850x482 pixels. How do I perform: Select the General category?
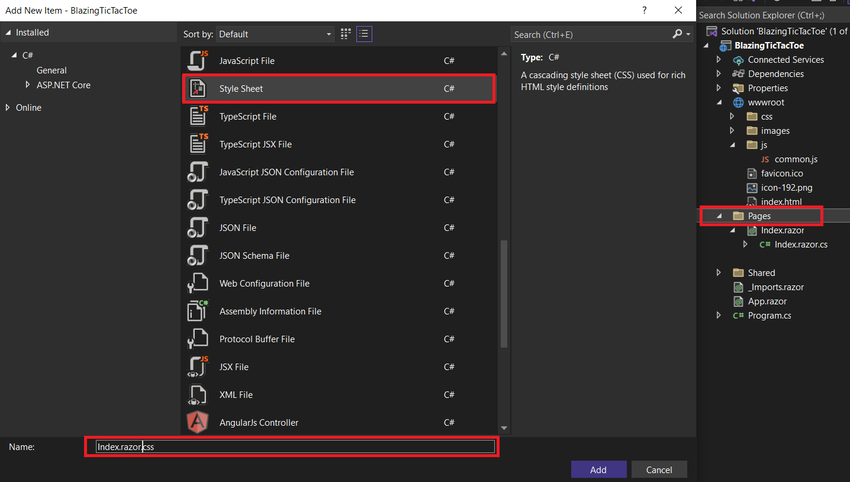pos(51,70)
